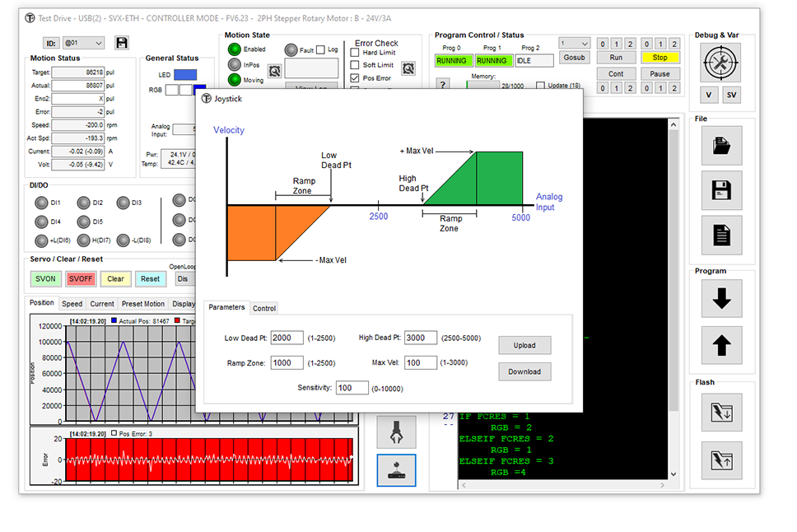The height and width of the screenshot is (532, 797).
Task: Click the Program down arrow icon
Action: point(721,300)
